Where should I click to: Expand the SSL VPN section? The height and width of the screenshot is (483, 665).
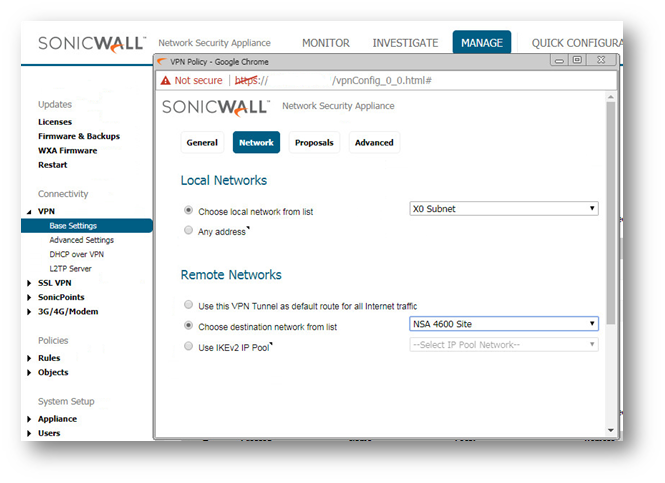(x=29, y=283)
